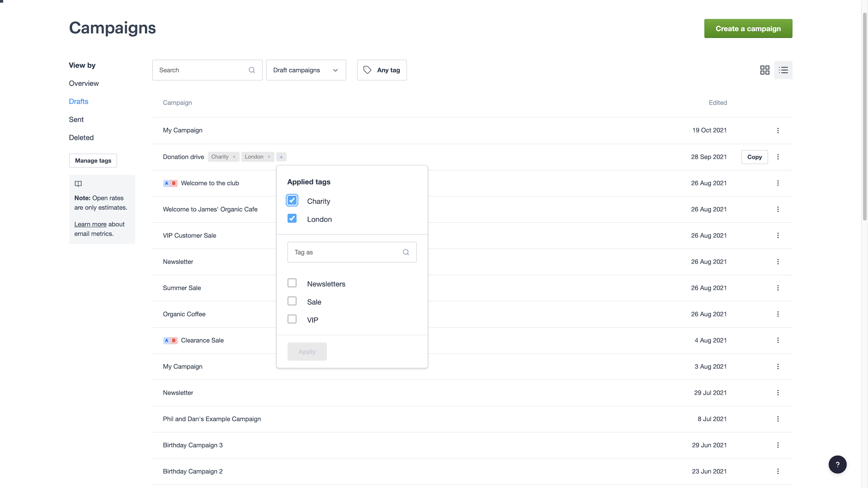Click inside the Search campaigns field
868x488 pixels.
click(199, 70)
